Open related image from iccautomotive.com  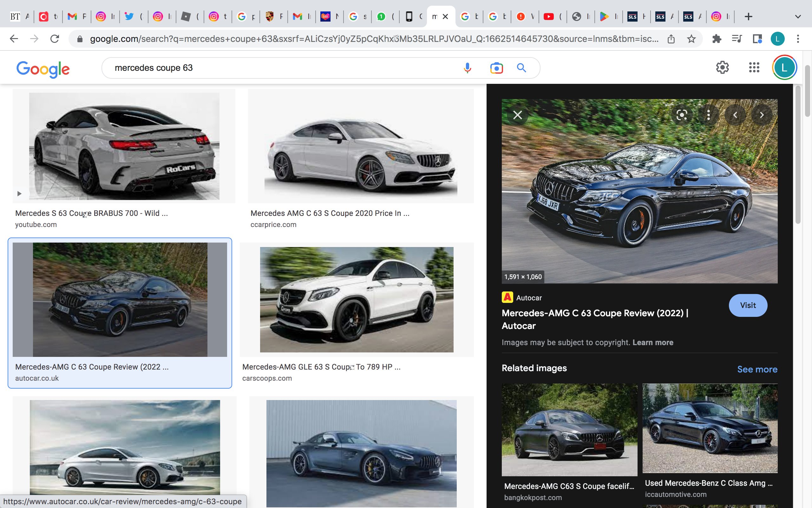[x=710, y=428]
